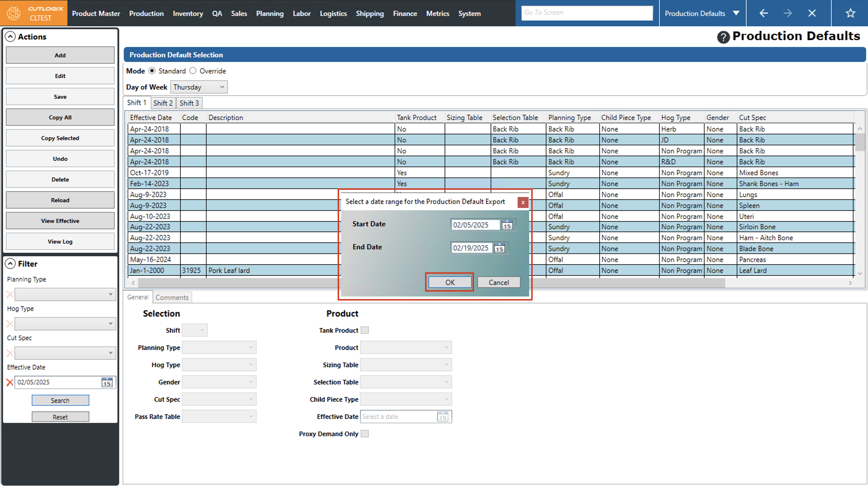Click the favorite star icon
The width and height of the screenshot is (868, 486).
[850, 13]
